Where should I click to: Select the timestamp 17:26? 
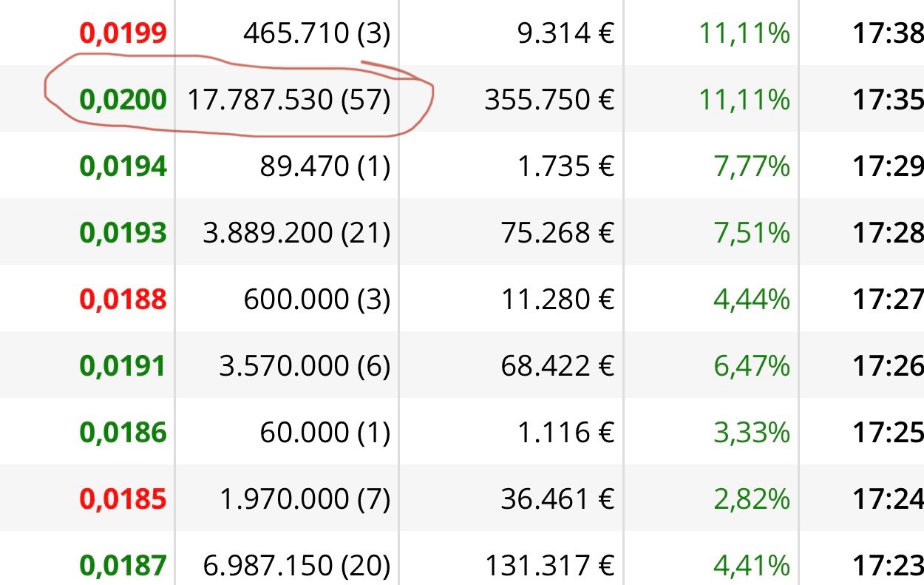(x=888, y=366)
